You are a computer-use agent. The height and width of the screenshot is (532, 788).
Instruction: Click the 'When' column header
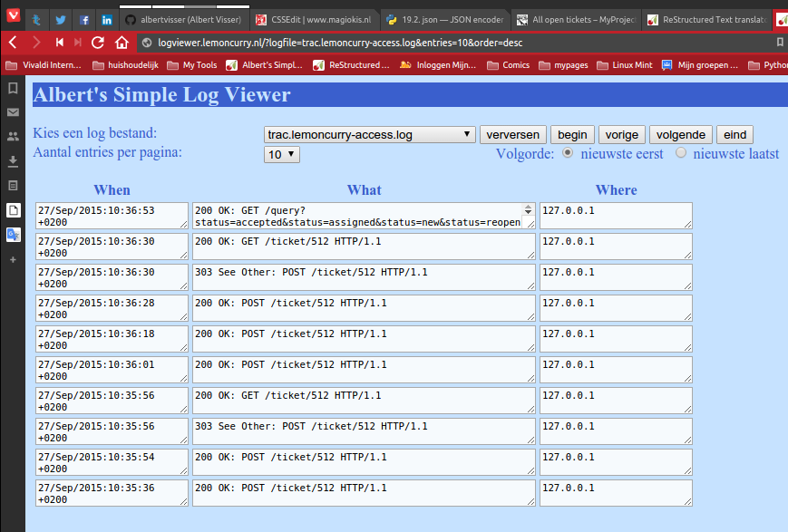112,190
